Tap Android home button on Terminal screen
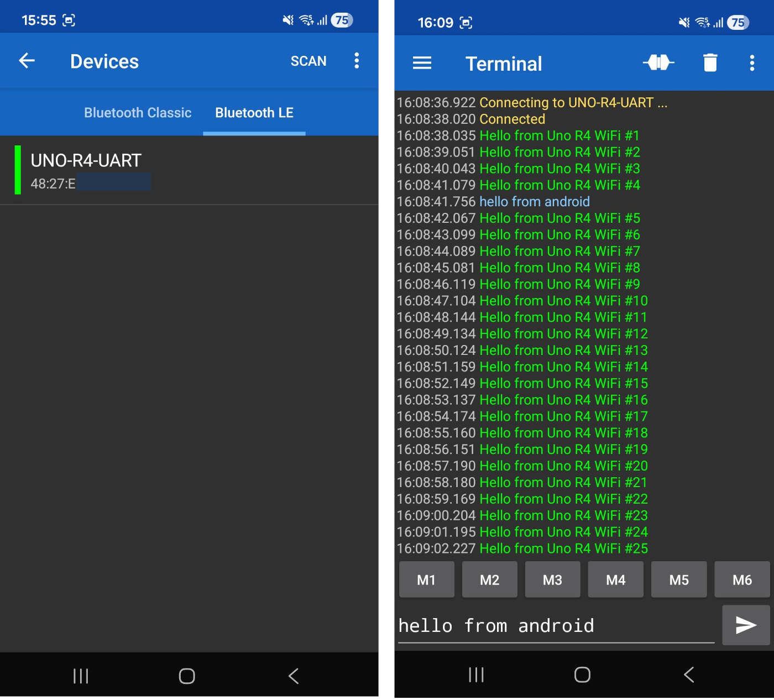 coord(582,675)
